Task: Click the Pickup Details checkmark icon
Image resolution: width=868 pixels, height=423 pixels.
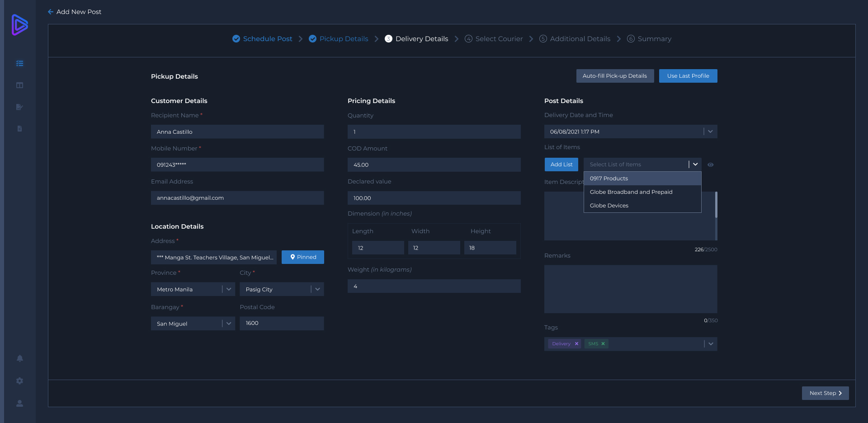Action: [x=312, y=39]
